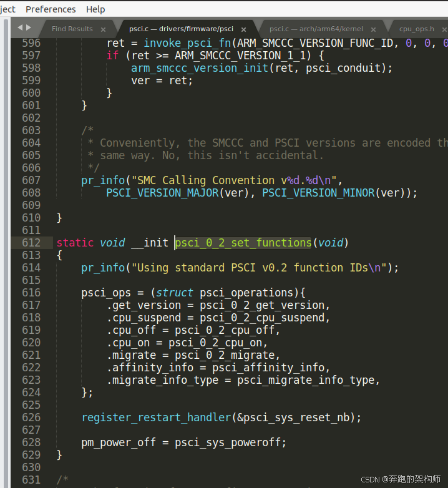Image resolution: width=448 pixels, height=488 pixels.
Task: Click the .migrate_info_type member line
Action: click(x=243, y=380)
